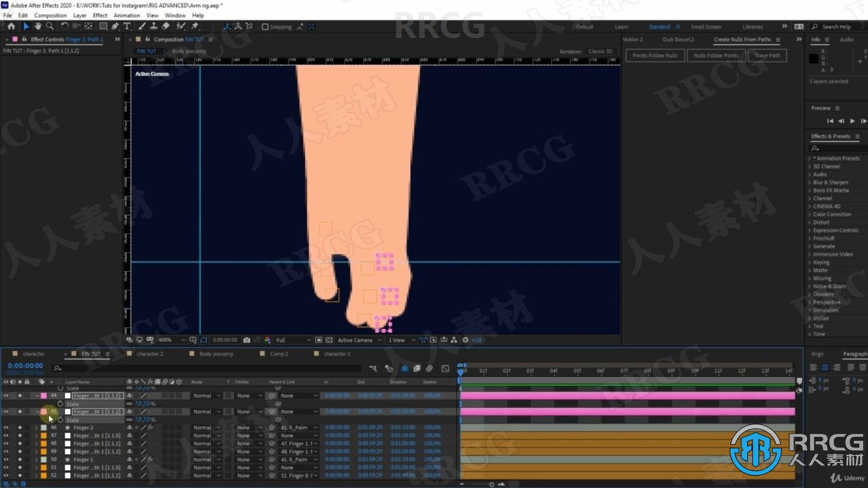
Task: Open the 400% magnification dropdown
Action: click(171, 340)
